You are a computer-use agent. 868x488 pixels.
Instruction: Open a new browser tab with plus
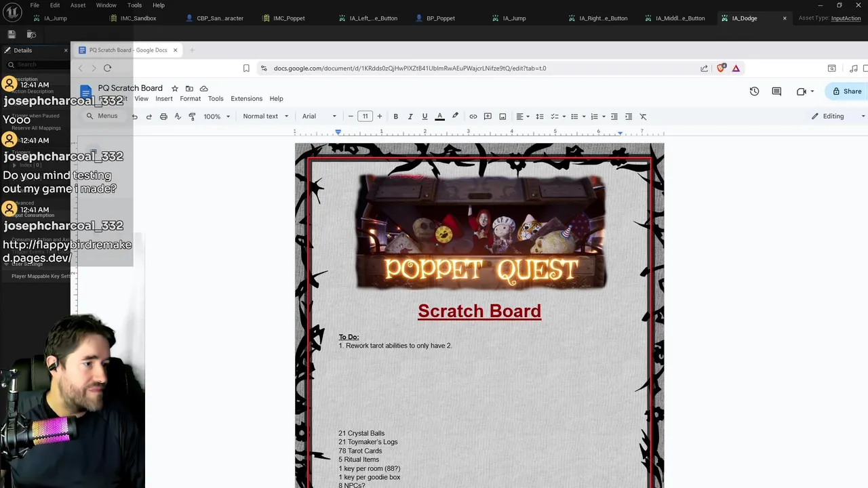tap(192, 50)
